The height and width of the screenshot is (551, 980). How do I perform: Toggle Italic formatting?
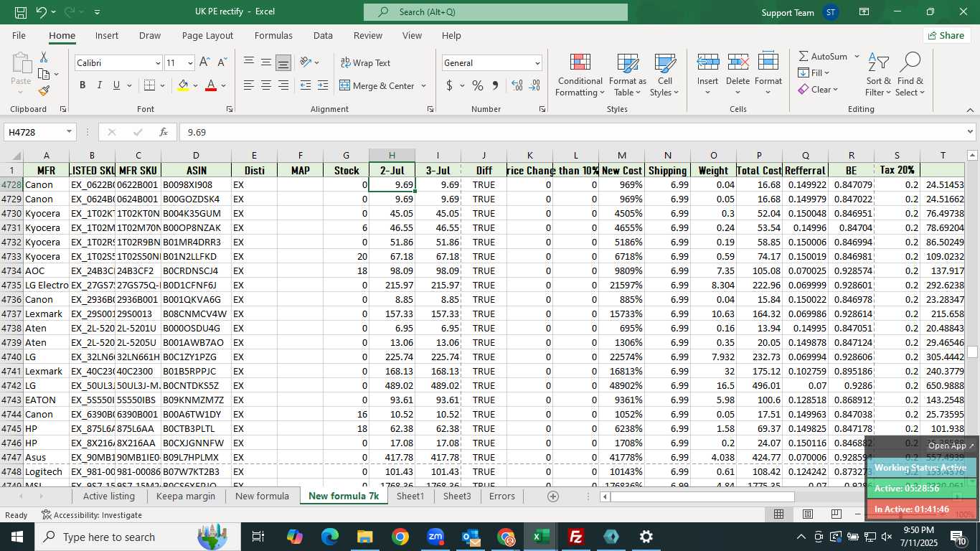click(100, 85)
